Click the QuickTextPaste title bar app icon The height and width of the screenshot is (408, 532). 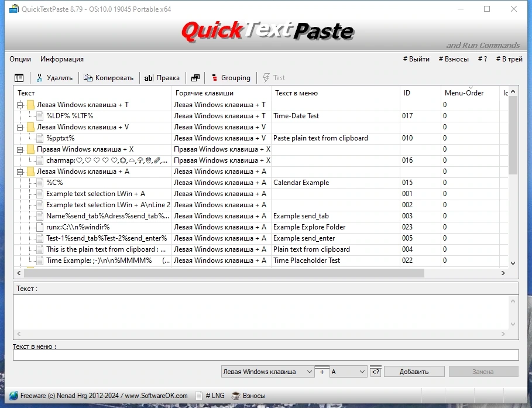13,9
